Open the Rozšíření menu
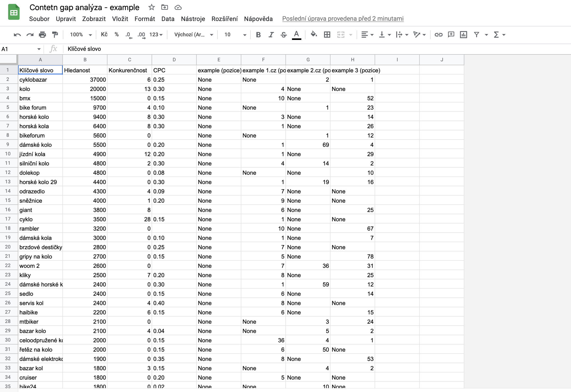The height and width of the screenshot is (392, 571). tap(225, 19)
